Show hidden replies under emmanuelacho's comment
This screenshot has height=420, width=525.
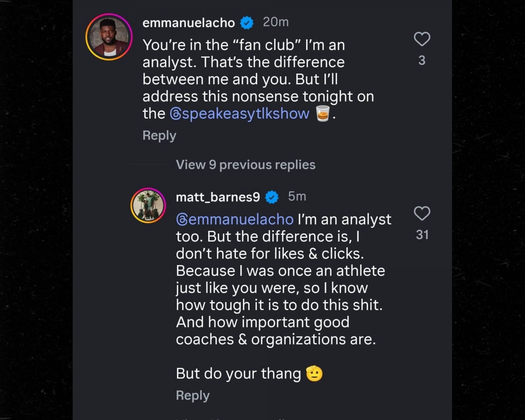click(x=246, y=165)
